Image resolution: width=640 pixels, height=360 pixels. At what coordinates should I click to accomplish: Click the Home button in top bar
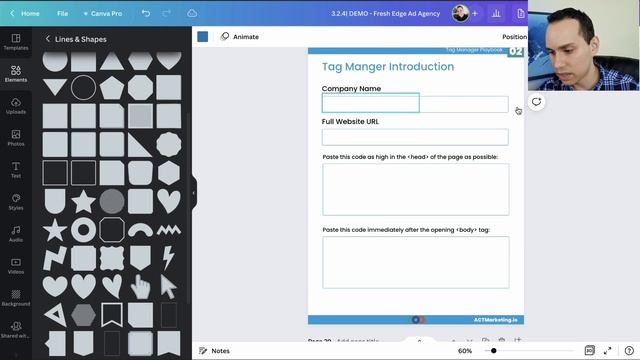pyautogui.click(x=25, y=13)
